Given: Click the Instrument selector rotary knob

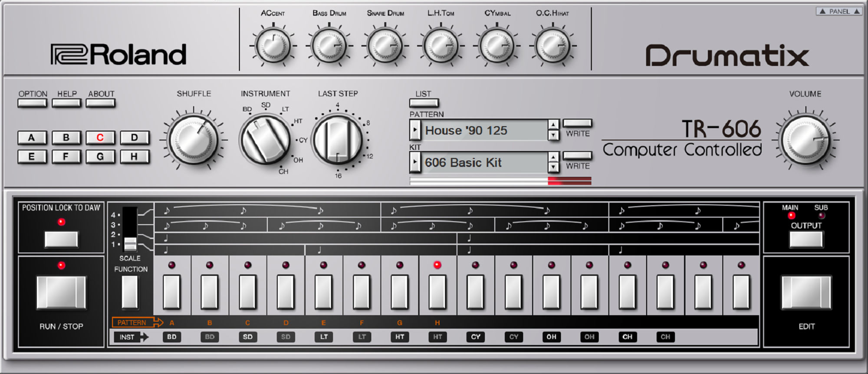Looking at the screenshot, I should (x=265, y=140).
